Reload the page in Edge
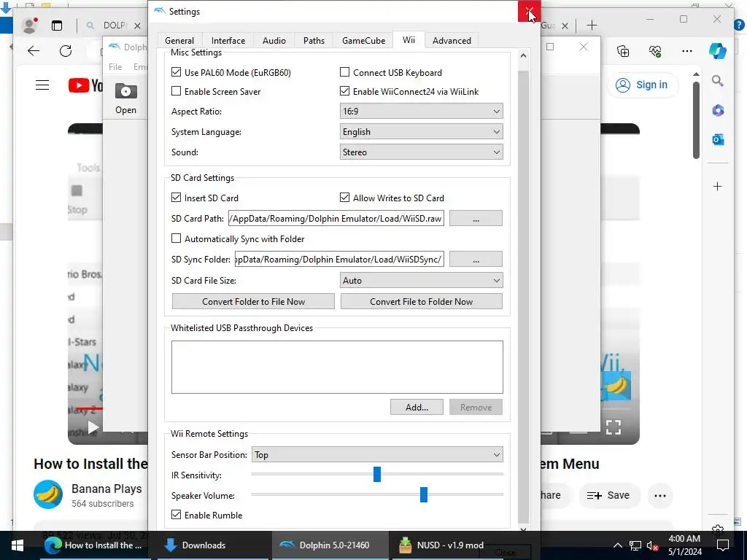The image size is (747, 560). (x=66, y=51)
